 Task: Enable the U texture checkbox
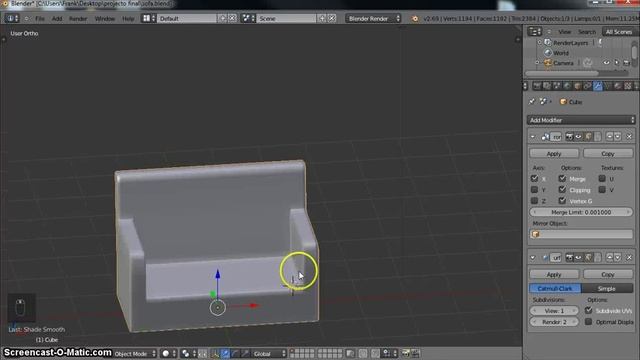pos(602,179)
